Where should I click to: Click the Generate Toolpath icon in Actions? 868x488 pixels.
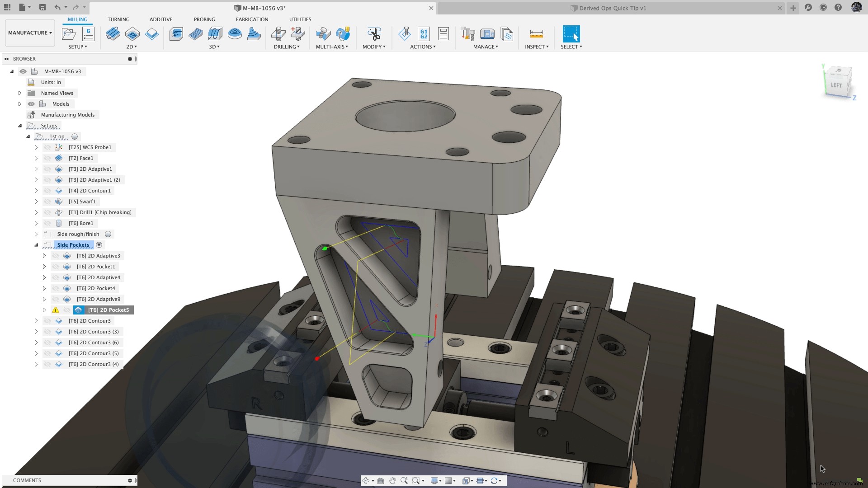[x=405, y=34]
